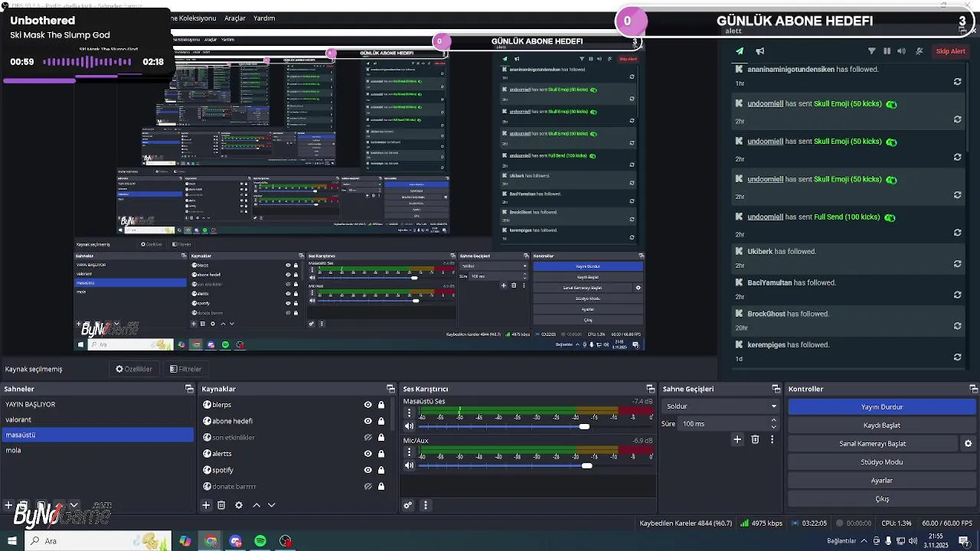This screenshot has width=980, height=551.
Task: Open the Yardım menu
Action: (264, 18)
